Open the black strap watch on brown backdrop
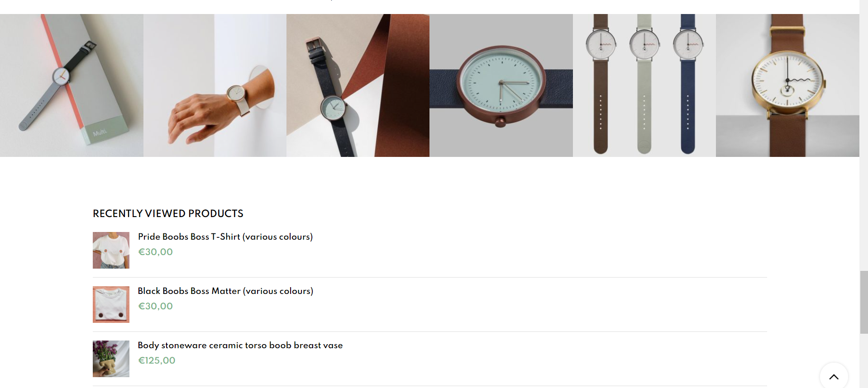Screen dimensions: 868x388 (x=358, y=85)
